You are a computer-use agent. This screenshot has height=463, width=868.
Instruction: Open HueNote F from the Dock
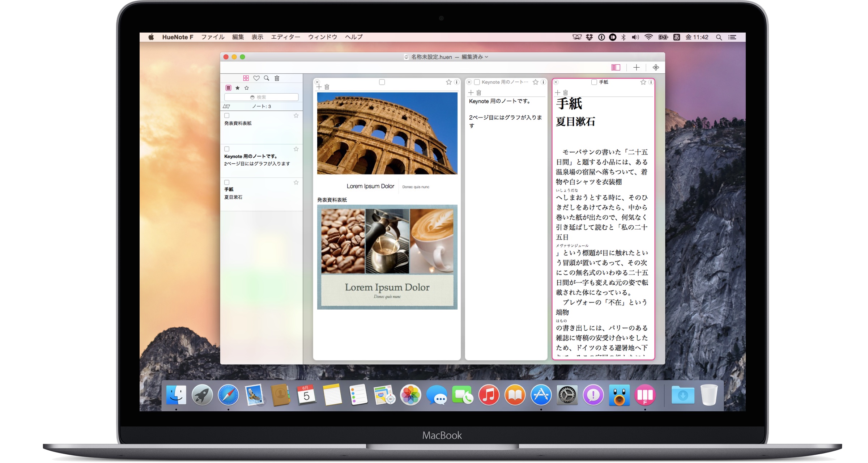point(645,395)
